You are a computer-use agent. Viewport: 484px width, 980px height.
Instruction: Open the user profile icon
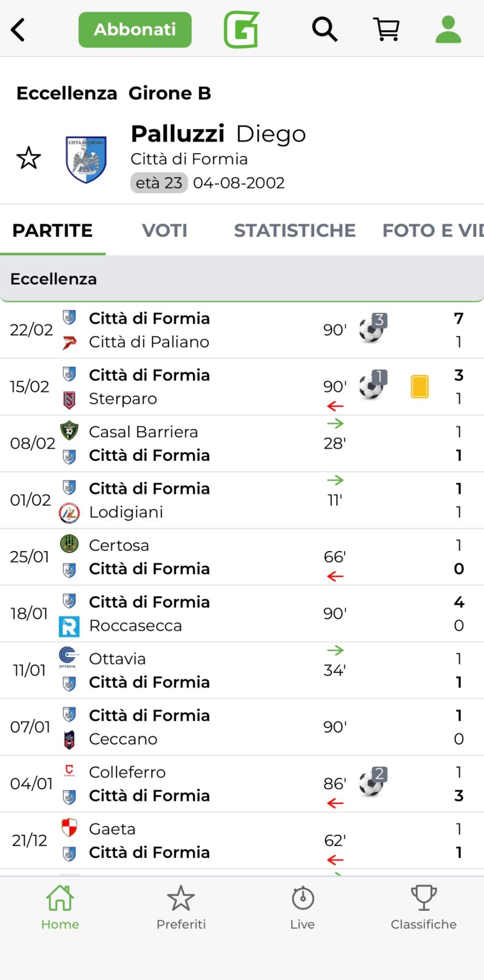[x=448, y=30]
